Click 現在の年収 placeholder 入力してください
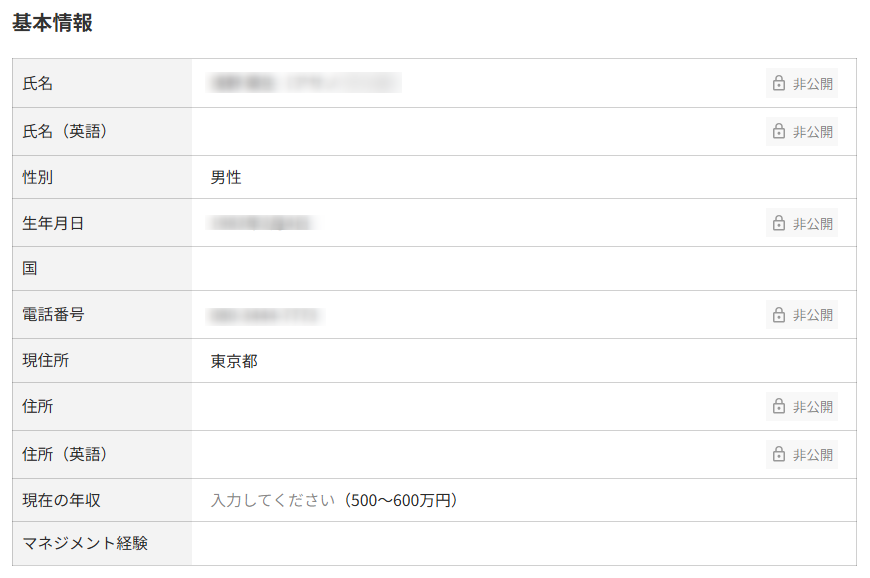870x578 pixels. [272, 500]
